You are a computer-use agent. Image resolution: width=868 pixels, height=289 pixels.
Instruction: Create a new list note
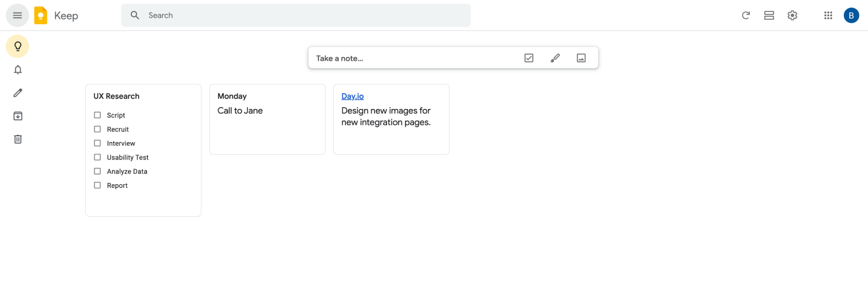pos(529,58)
